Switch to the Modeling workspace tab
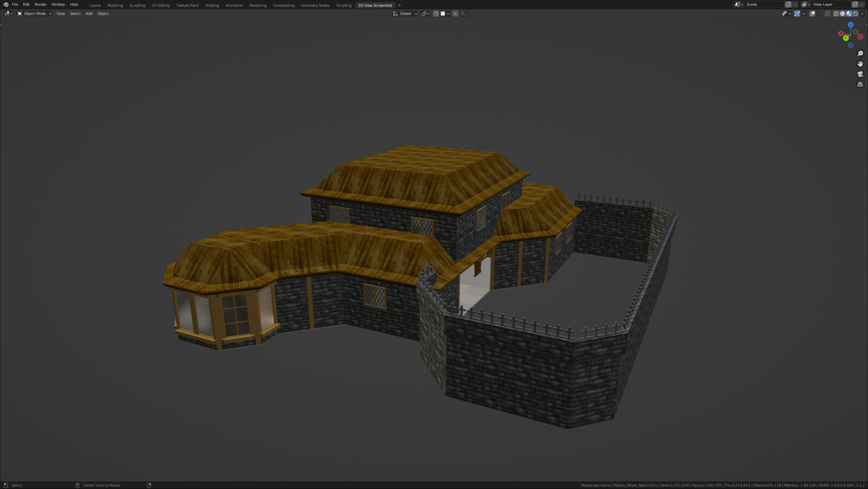 115,5
